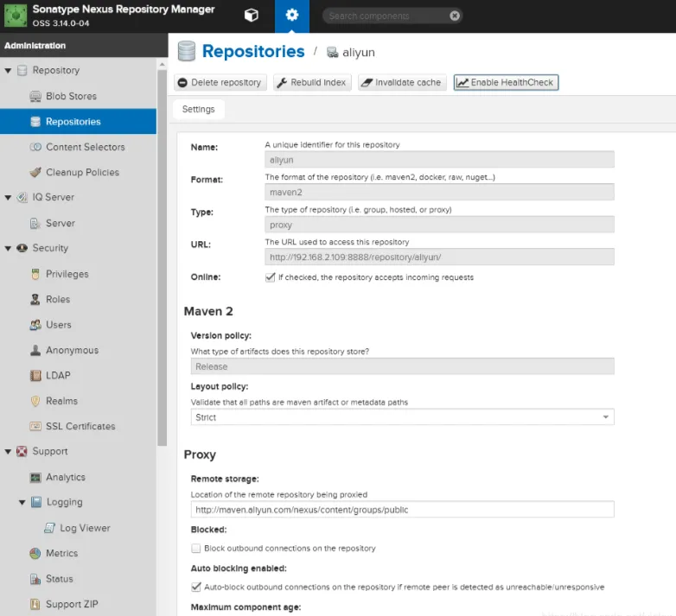
Task: Collapse the Security tree section
Action: click(x=8, y=249)
